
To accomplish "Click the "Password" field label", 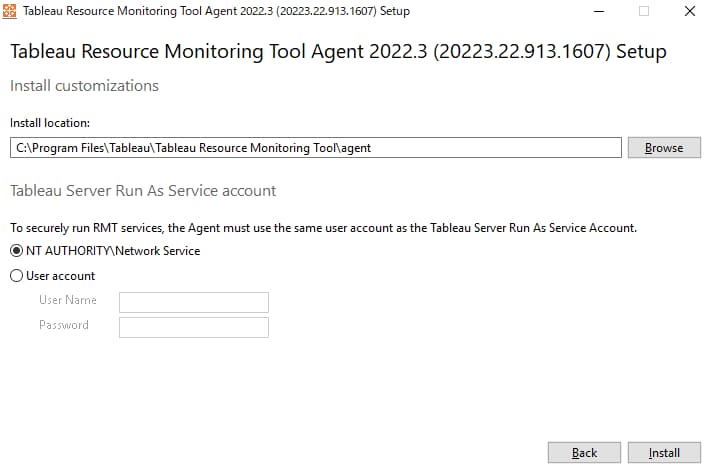I will 64,325.
